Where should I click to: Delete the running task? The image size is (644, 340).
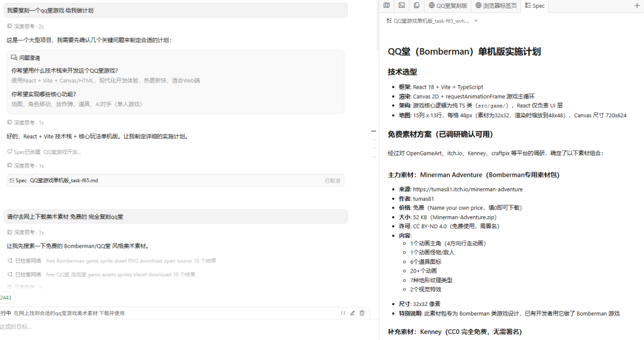(362, 313)
